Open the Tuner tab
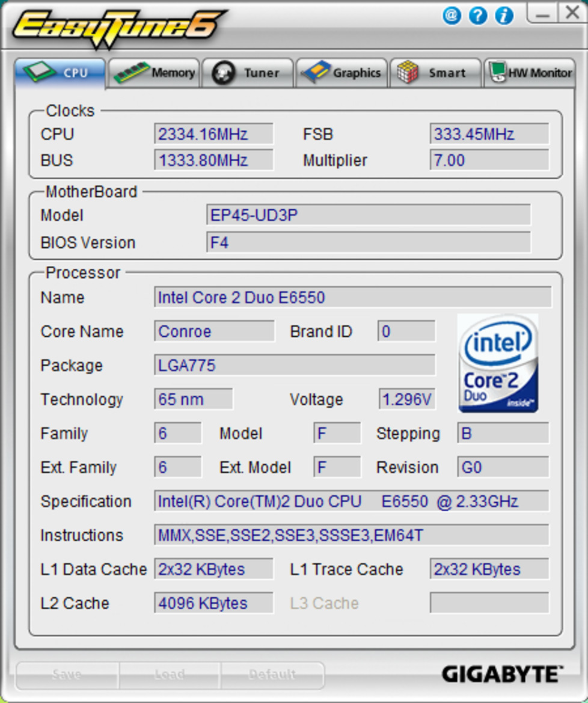 pyautogui.click(x=248, y=73)
